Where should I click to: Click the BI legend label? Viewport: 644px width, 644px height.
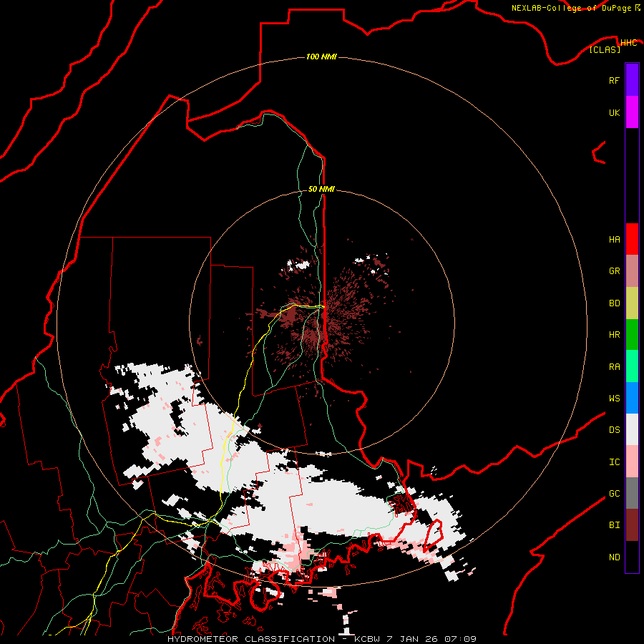click(x=614, y=525)
